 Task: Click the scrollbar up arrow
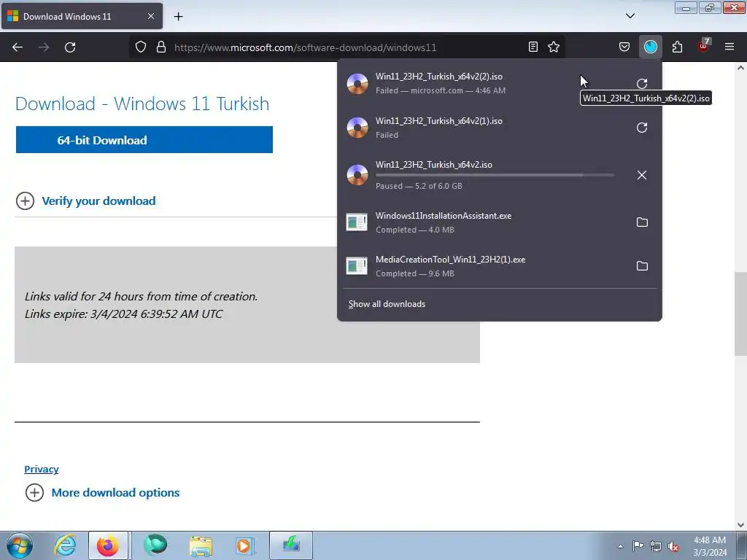(740, 68)
